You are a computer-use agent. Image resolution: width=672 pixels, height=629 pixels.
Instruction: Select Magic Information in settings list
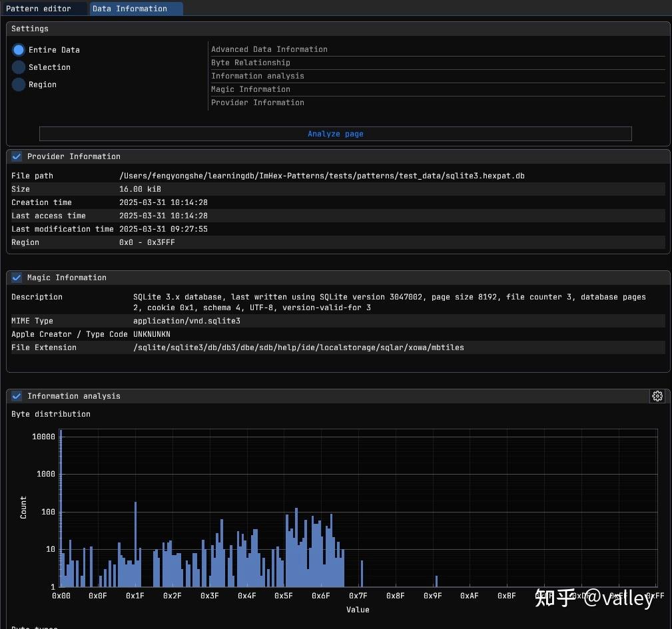tap(250, 89)
